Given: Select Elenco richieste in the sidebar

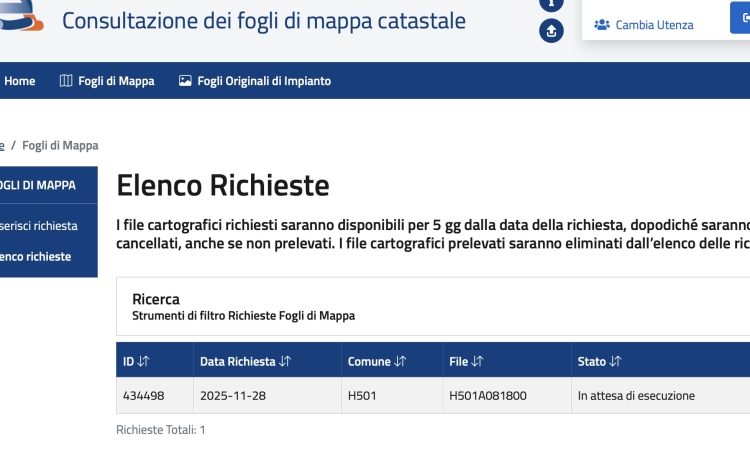Looking at the screenshot, I should [x=37, y=257].
